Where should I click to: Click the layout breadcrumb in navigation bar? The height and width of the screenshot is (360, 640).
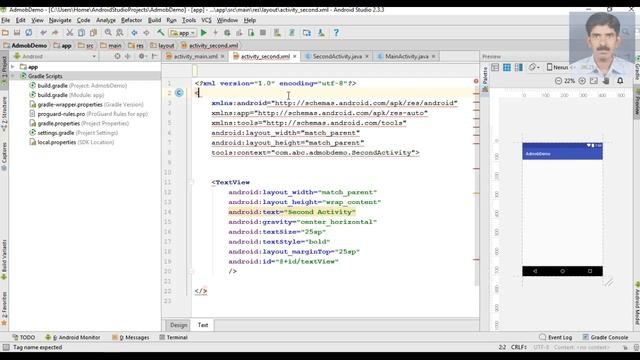(x=162, y=45)
